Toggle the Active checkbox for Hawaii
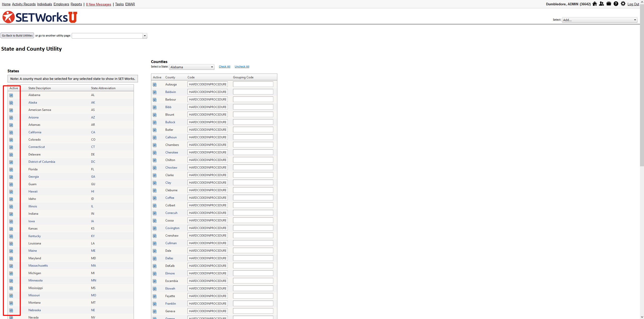This screenshot has width=644, height=319. (x=11, y=192)
